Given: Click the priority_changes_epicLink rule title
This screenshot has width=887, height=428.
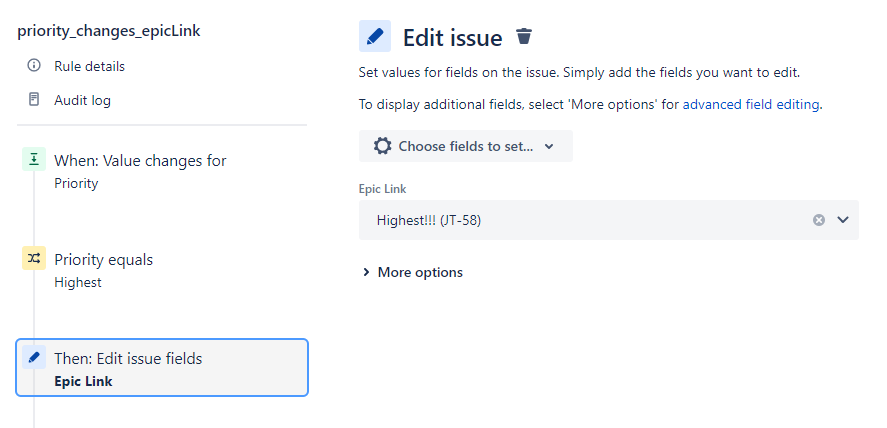Looking at the screenshot, I should click(x=109, y=31).
